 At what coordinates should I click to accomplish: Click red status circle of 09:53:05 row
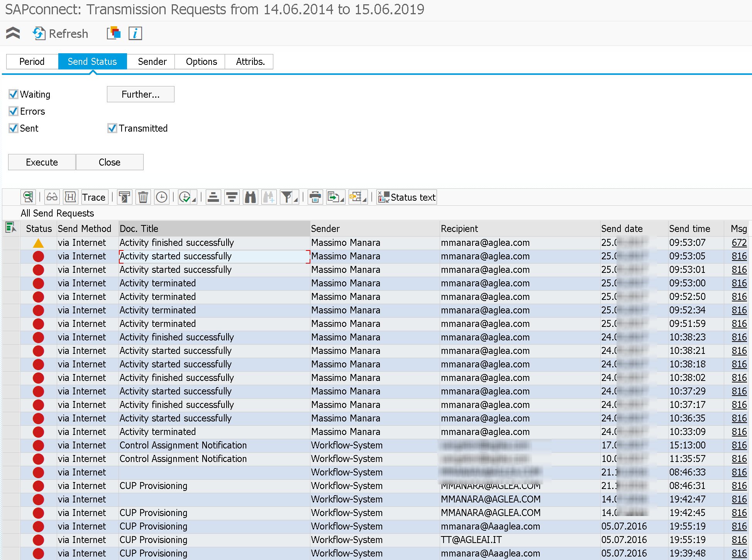click(38, 256)
